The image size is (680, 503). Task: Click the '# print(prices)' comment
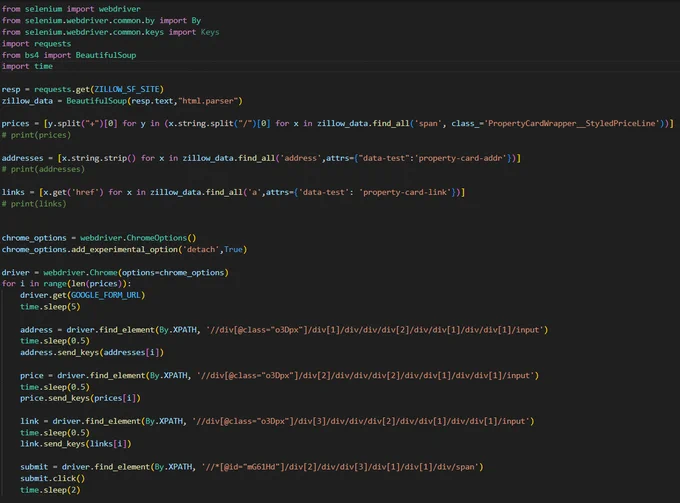pyautogui.click(x=36, y=135)
